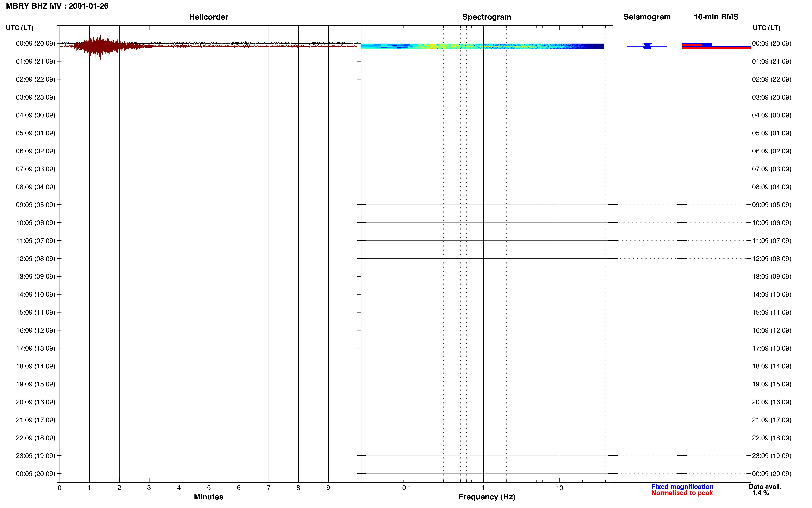The height and width of the screenshot is (508, 812).
Task: Click the left time label 02:09 (22:09)
Action: point(35,79)
